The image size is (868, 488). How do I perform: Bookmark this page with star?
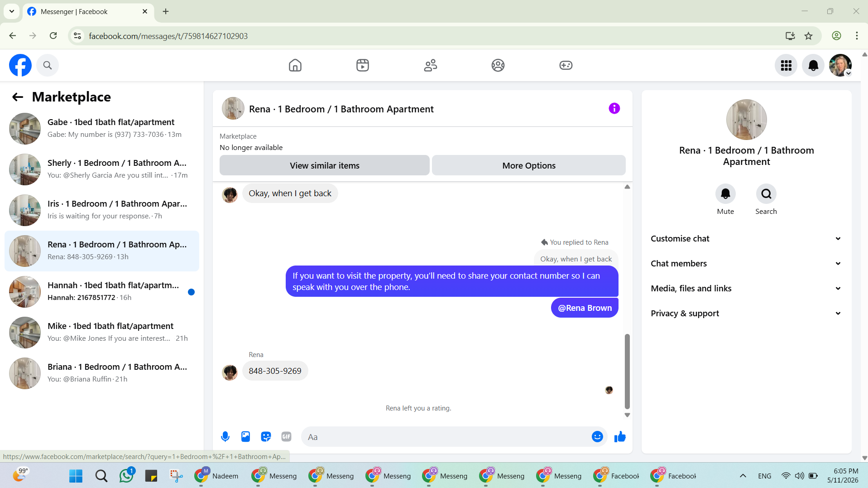coord(809,36)
